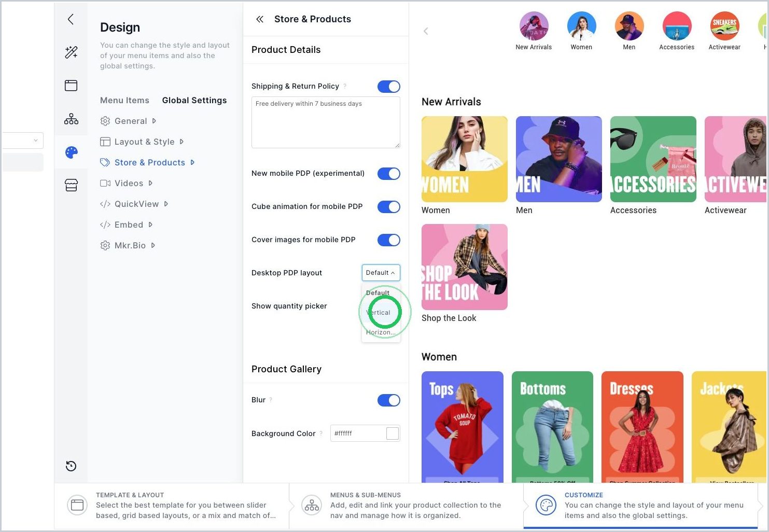Open Menus & Sub-Menus step

pyautogui.click(x=406, y=505)
